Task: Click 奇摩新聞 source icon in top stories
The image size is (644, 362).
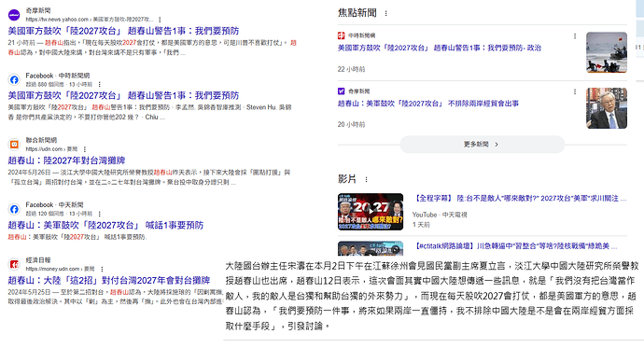Action: [x=341, y=91]
